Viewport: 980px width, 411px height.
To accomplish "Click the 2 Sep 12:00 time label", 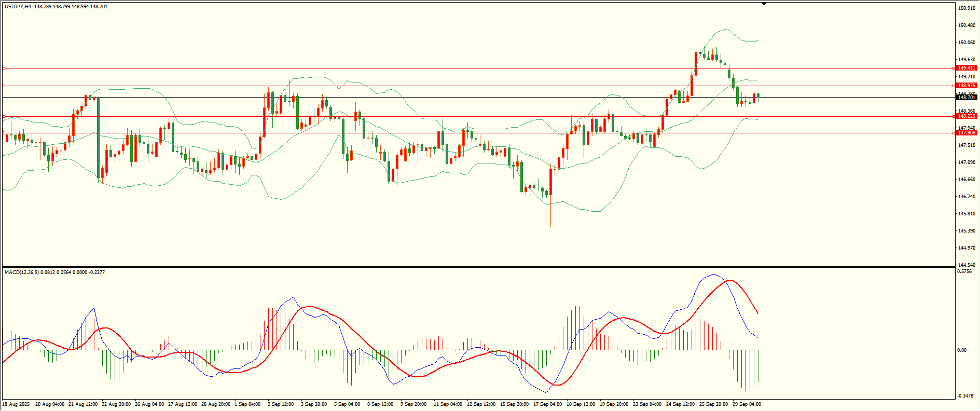I will (x=281, y=404).
